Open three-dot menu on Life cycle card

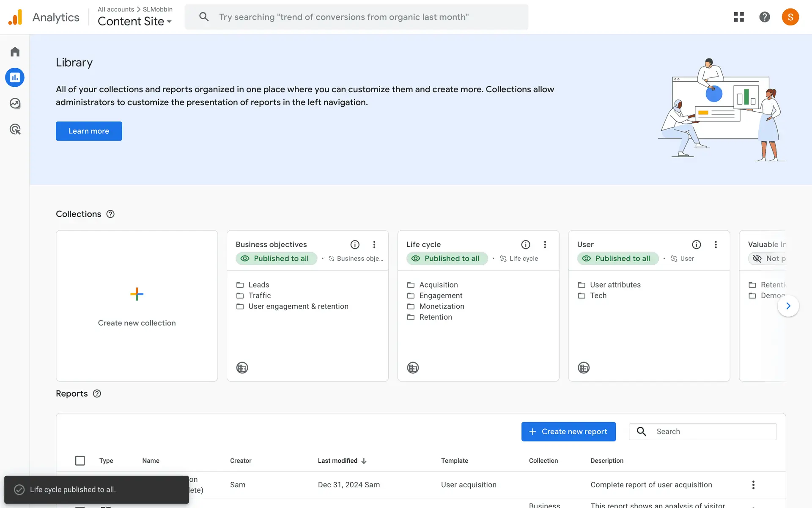coord(545,245)
